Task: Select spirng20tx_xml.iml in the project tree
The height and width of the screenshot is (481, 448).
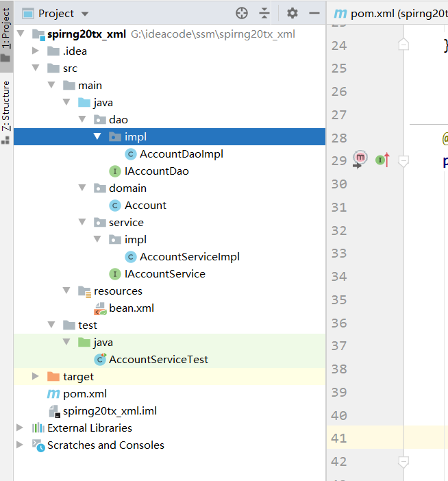Action: click(x=110, y=411)
